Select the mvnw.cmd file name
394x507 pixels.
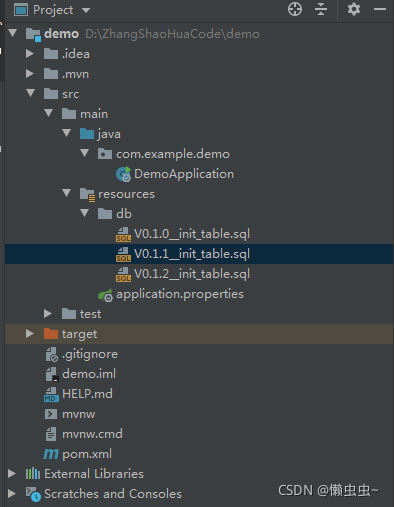(x=92, y=434)
